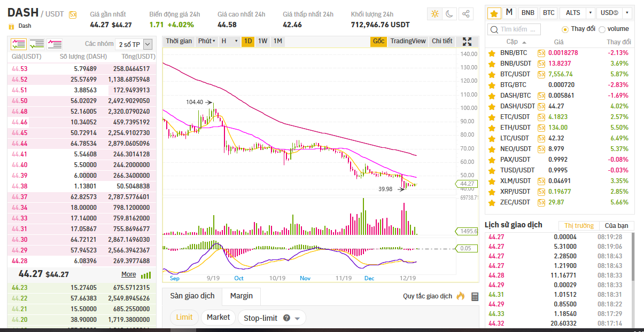Screen dimensions: 644x332
Task: Toggle favorite star for ZEC/USDT
Action: pyautogui.click(x=492, y=202)
